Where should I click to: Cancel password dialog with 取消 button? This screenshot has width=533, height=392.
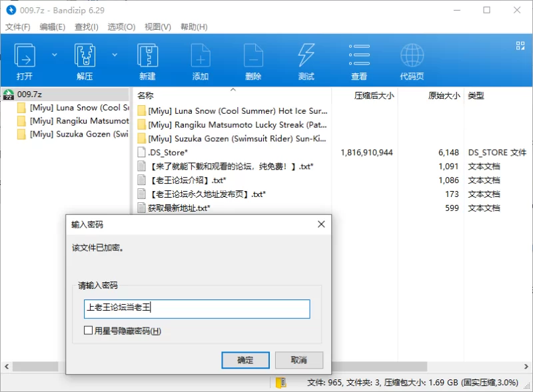pos(298,360)
